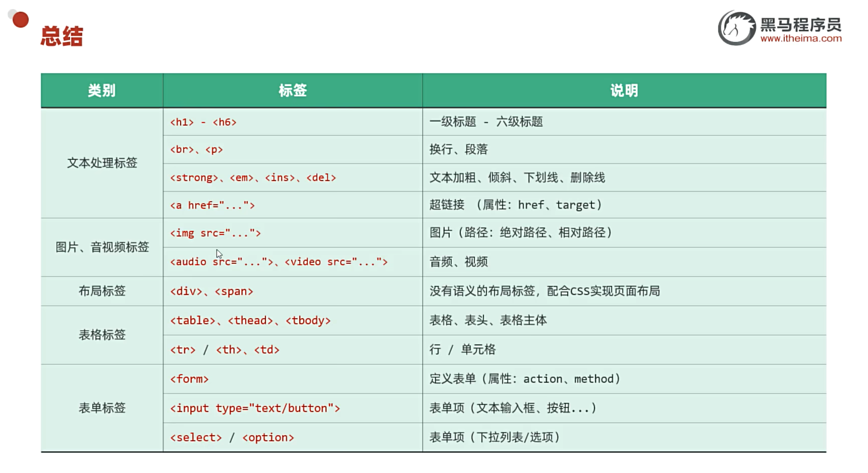Image resolution: width=868 pixels, height=473 pixels.
Task: Open the www.itheima.com link
Action: click(x=801, y=38)
